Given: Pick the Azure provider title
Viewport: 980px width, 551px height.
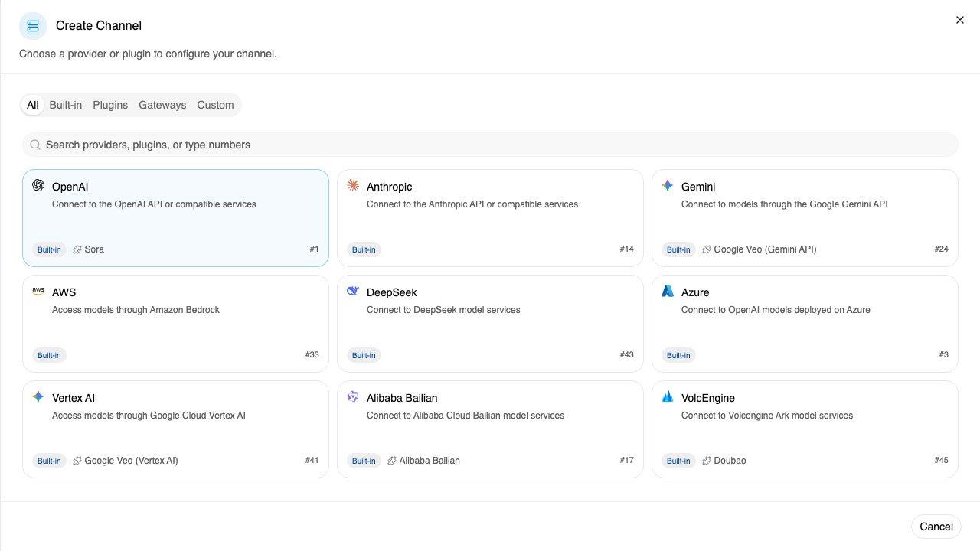Looking at the screenshot, I should (695, 292).
